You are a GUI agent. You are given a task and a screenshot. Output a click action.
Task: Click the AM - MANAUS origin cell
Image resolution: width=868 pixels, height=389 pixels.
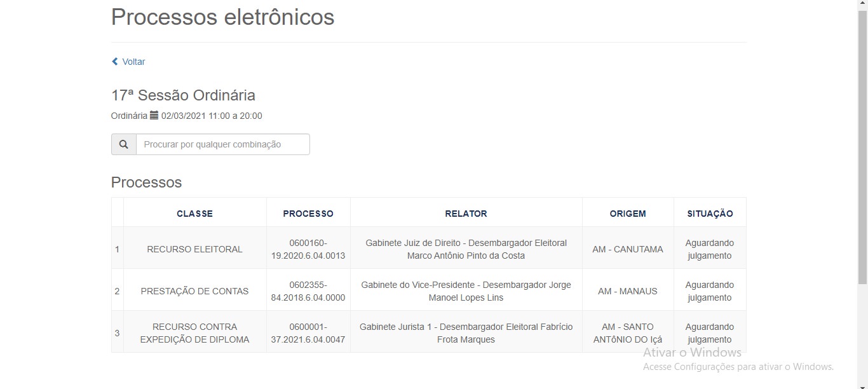[628, 291]
